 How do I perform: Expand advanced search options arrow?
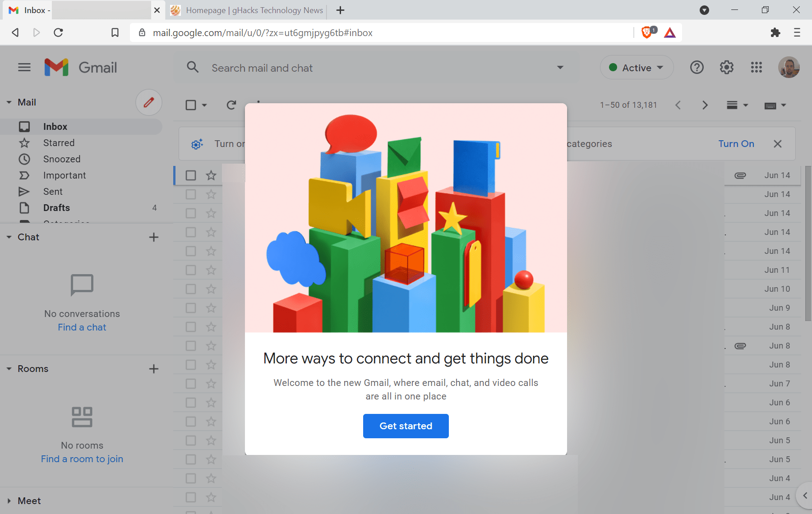(x=560, y=67)
